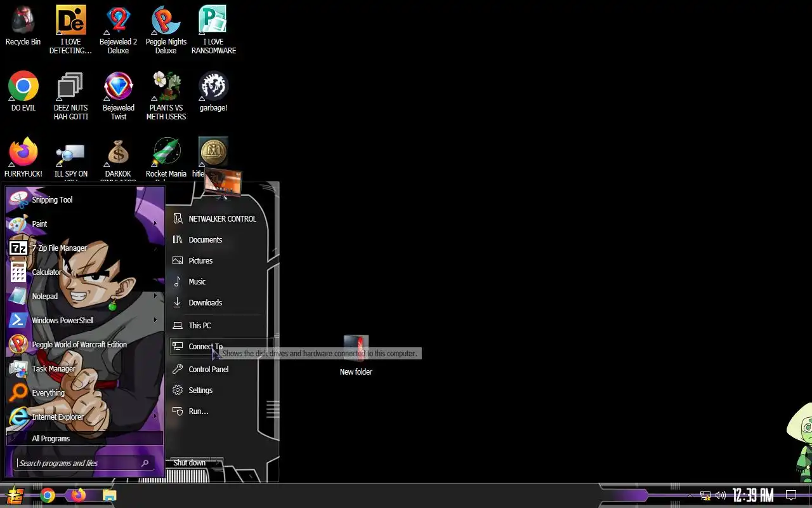Expand Internet Explorer's jump list arrow
812x508 pixels.
click(x=155, y=417)
